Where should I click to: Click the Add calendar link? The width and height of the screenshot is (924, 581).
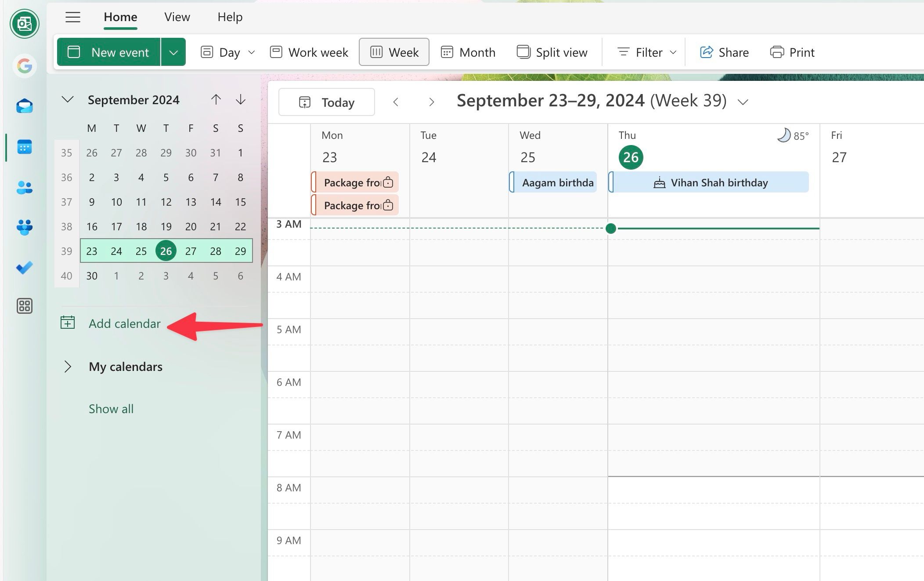124,323
